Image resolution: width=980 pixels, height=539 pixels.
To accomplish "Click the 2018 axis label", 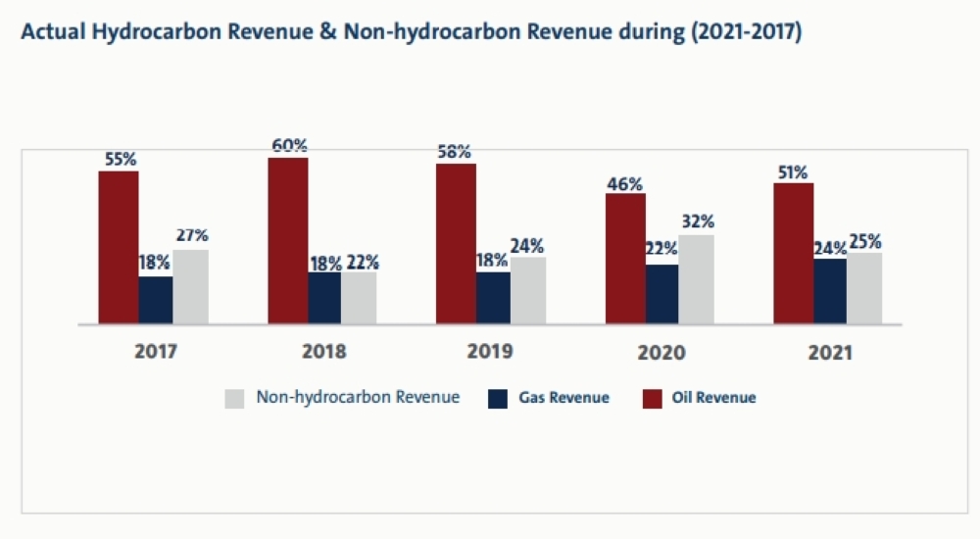I will [x=323, y=352].
